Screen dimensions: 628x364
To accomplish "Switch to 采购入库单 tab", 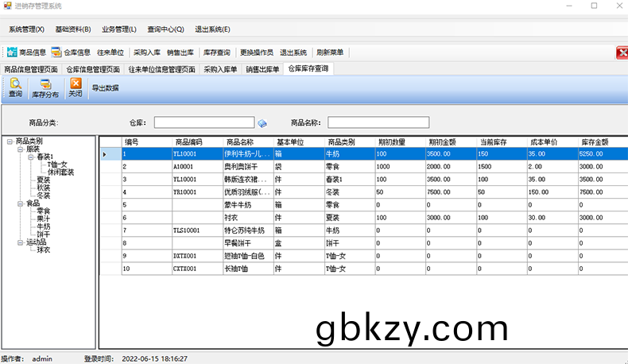I will (x=220, y=69).
